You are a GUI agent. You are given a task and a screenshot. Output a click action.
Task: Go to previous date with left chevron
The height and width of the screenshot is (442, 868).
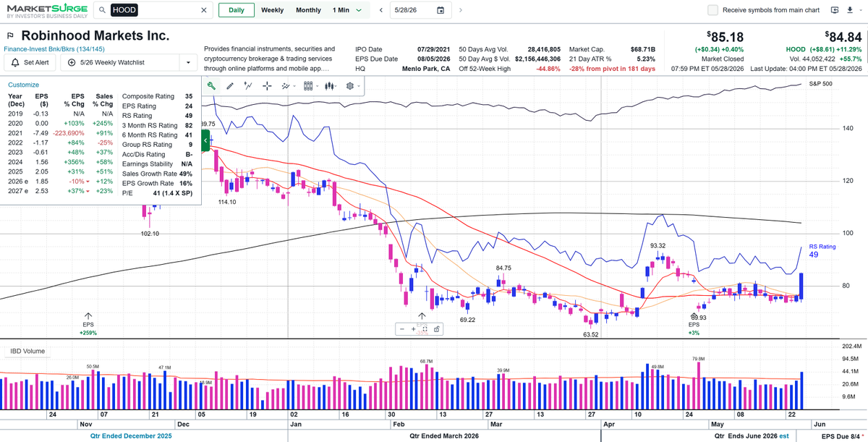(x=380, y=10)
